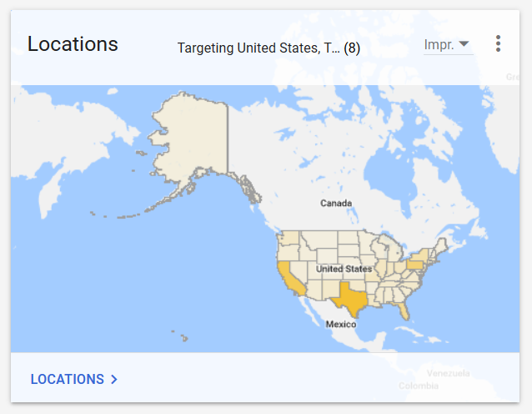Select New York state on map
The image size is (532, 414).
(x=421, y=254)
